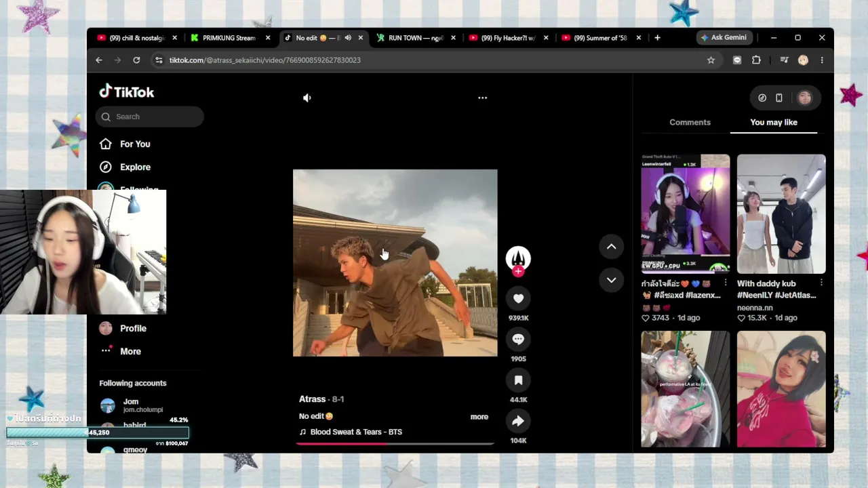
Task: Go to the previous video
Action: coord(611,247)
